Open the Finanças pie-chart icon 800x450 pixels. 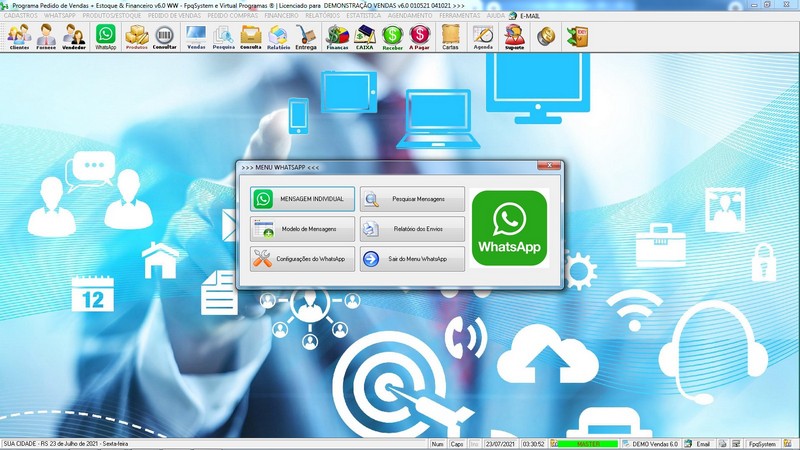point(337,37)
